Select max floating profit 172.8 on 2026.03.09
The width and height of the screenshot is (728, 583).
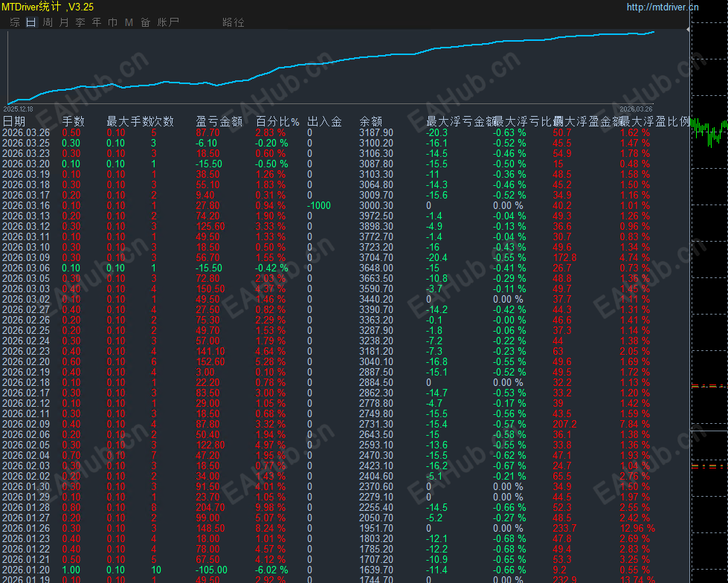(564, 257)
